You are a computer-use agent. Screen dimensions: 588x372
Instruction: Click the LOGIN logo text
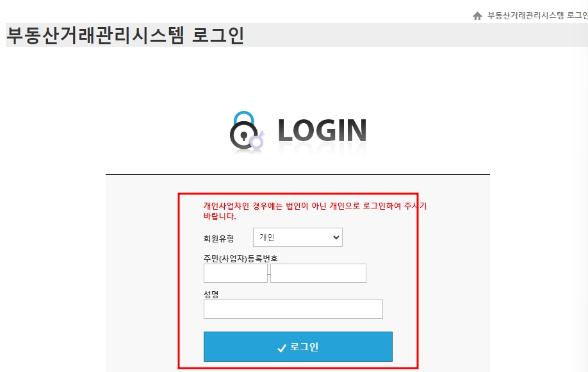[x=322, y=130]
